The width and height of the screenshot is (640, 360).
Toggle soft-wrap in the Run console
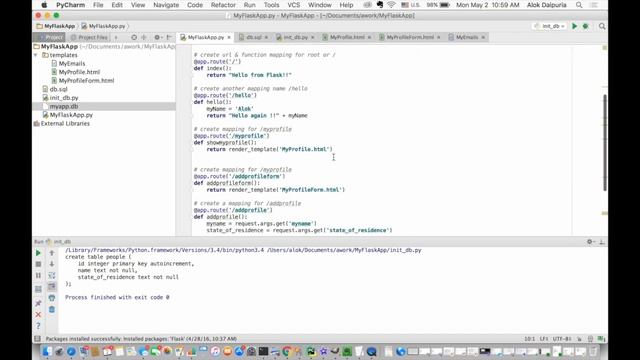(52, 276)
